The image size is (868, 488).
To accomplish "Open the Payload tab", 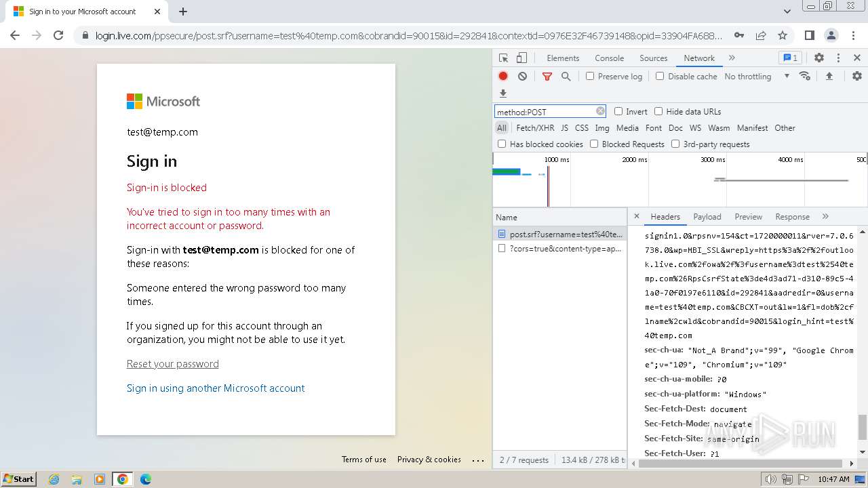I will point(707,217).
